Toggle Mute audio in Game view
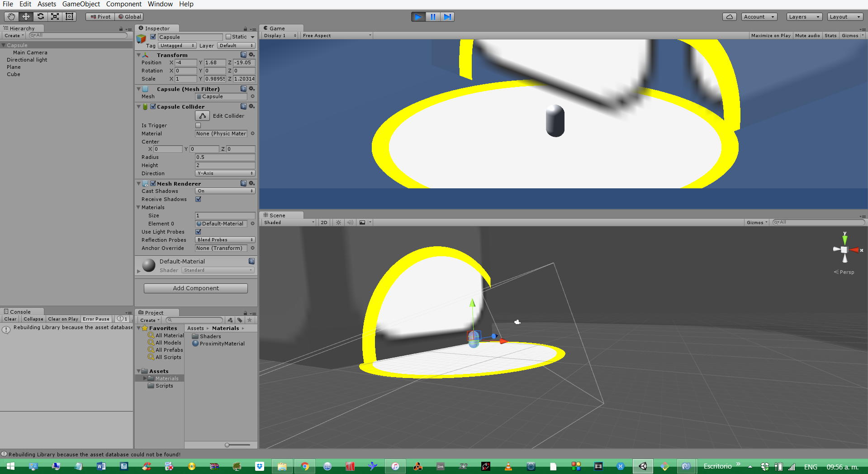This screenshot has height=474, width=868. (807, 35)
